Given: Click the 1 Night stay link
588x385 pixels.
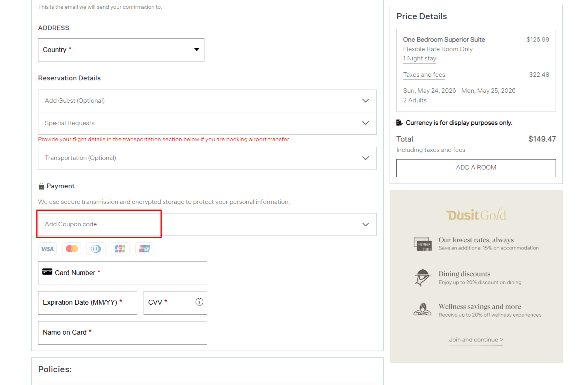Looking at the screenshot, I should [420, 58].
